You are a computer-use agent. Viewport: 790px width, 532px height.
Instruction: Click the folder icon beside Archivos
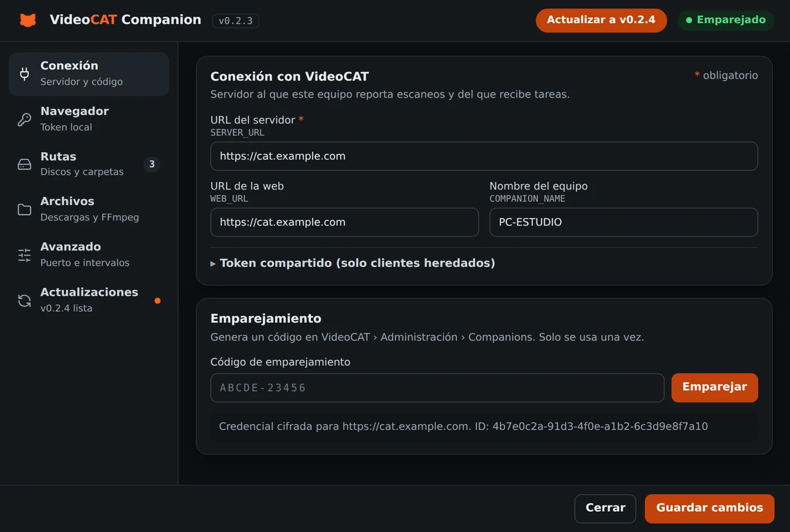pyautogui.click(x=24, y=209)
